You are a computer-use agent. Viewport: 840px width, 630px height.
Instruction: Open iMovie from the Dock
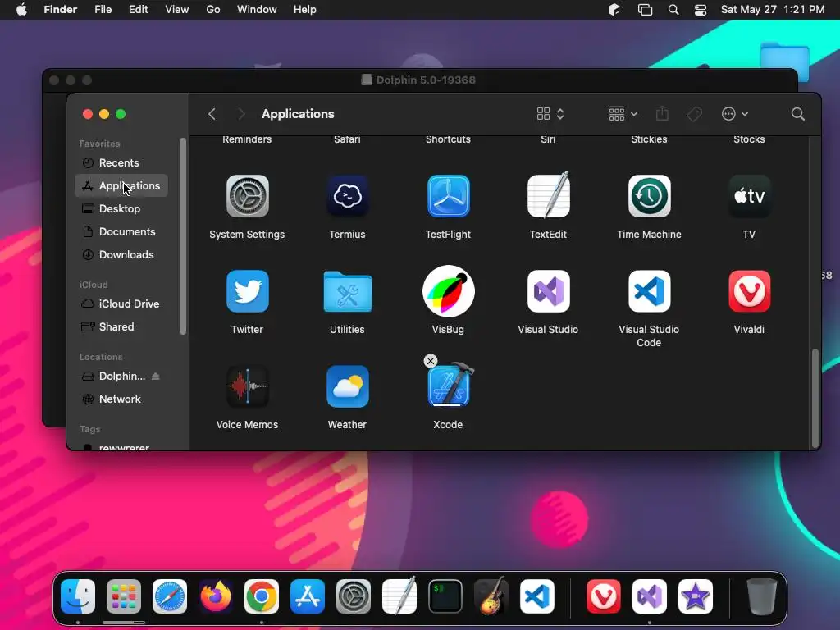tap(696, 596)
